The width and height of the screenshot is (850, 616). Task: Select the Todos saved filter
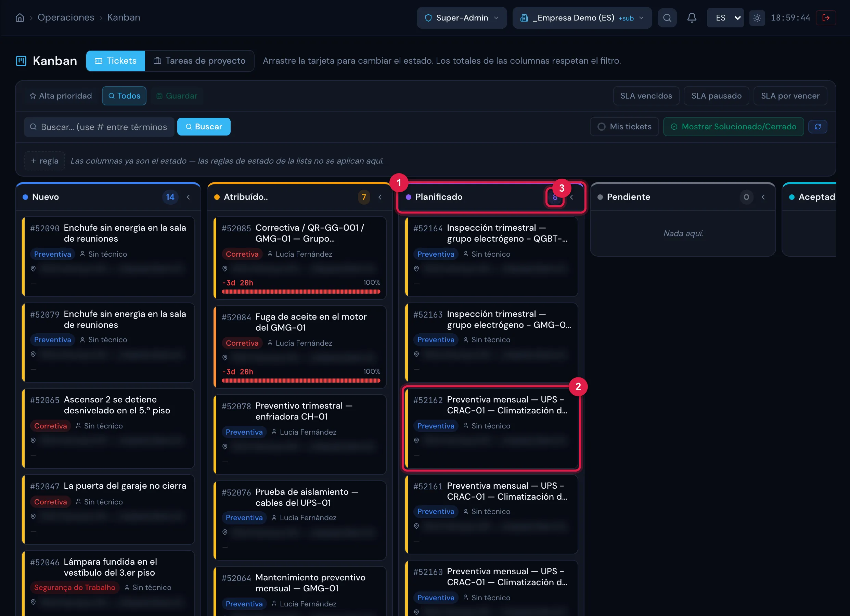[x=124, y=96]
